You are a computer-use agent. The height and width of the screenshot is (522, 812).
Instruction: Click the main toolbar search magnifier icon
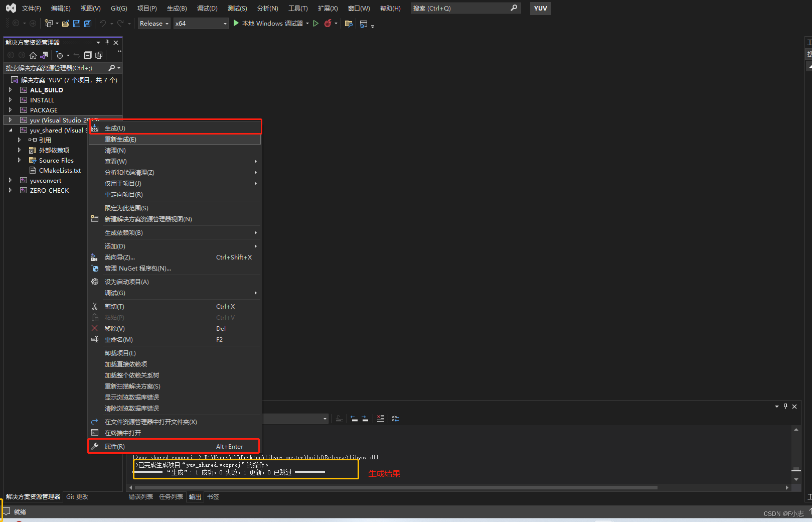pos(514,8)
